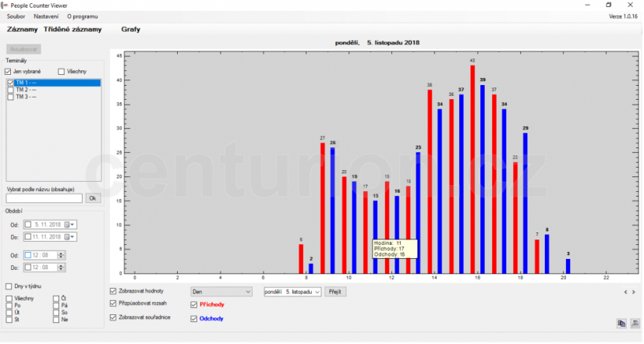Viewport: 644px width, 344px height.
Task: Click the Přejít button
Action: click(x=335, y=292)
